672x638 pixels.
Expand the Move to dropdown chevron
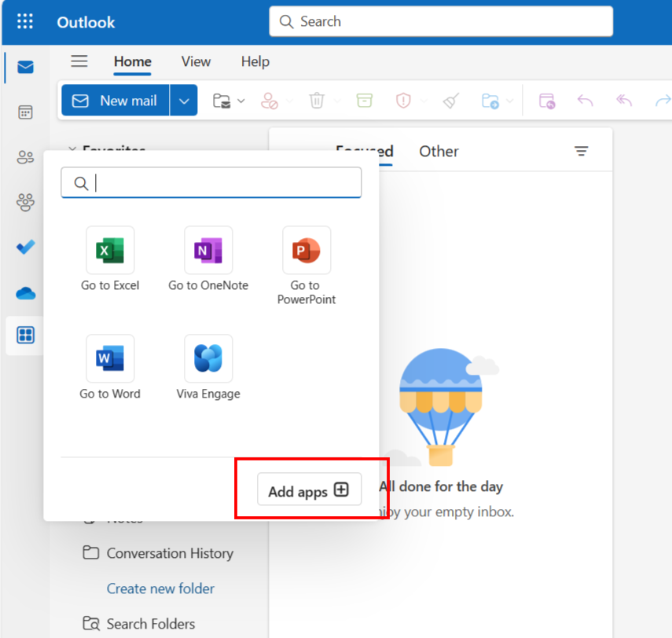pos(509,101)
